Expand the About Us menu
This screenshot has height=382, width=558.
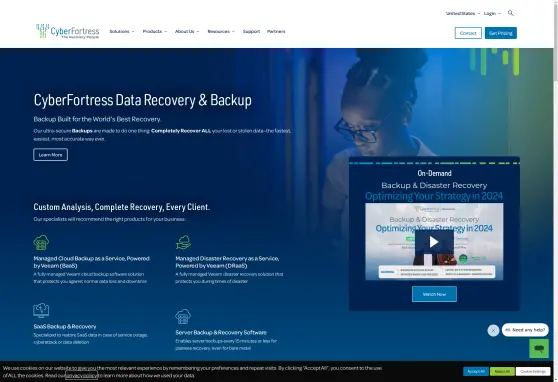point(187,31)
